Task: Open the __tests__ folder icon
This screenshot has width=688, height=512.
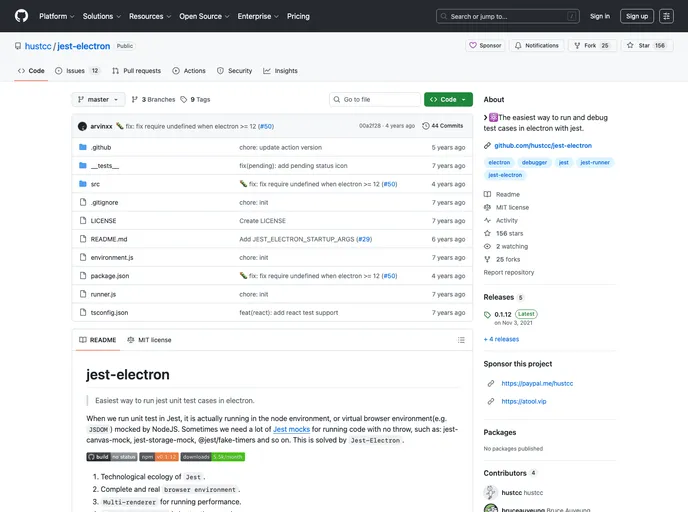Action: (x=82, y=165)
